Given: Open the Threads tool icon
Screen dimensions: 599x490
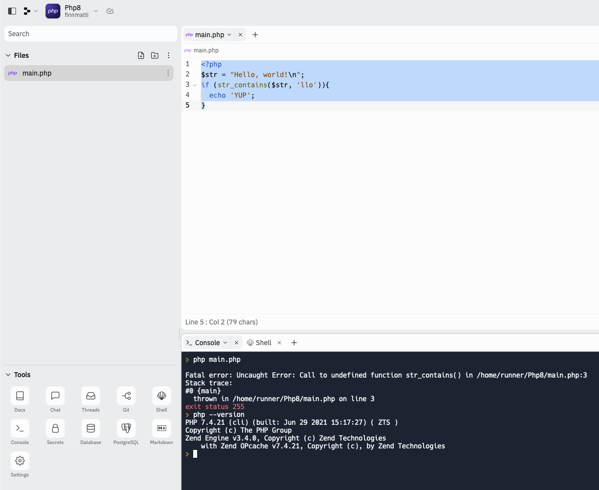Looking at the screenshot, I should pyautogui.click(x=91, y=396).
